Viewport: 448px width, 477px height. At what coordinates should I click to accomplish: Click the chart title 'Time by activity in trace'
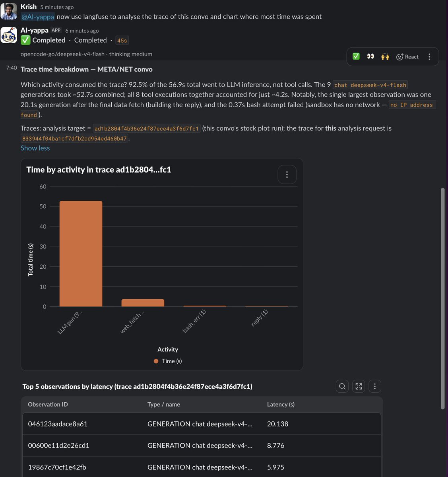[99, 170]
